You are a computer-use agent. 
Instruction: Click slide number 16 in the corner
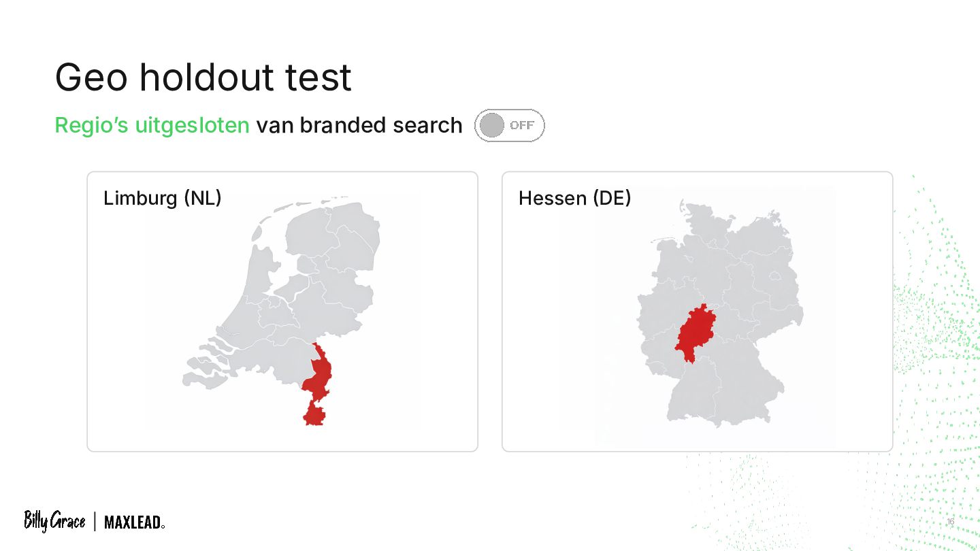(951, 522)
